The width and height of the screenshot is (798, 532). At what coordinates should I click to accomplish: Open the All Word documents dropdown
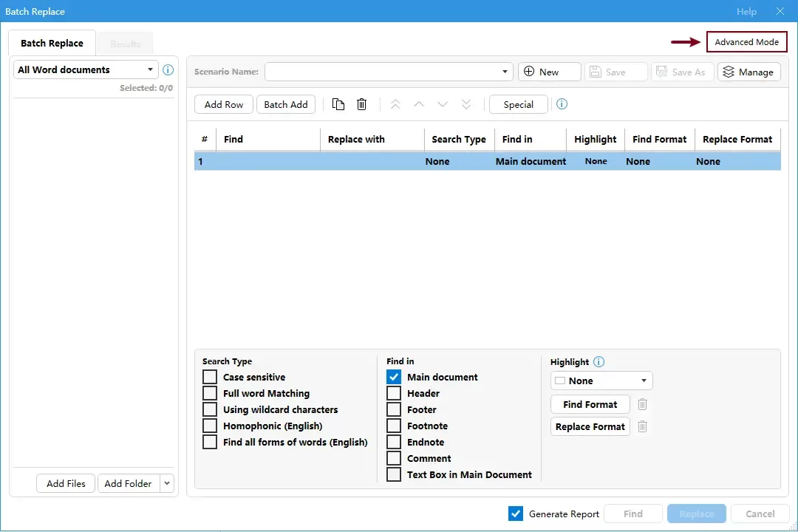coord(86,69)
